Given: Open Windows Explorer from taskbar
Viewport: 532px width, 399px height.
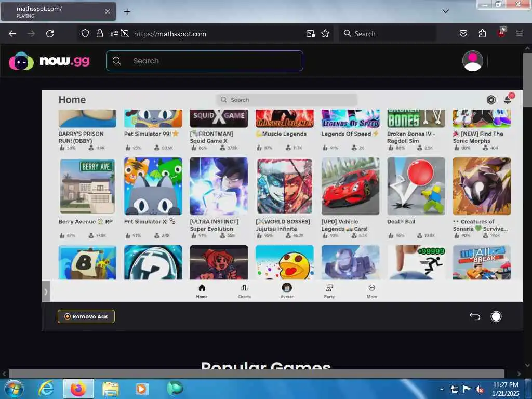Looking at the screenshot, I should (x=110, y=389).
